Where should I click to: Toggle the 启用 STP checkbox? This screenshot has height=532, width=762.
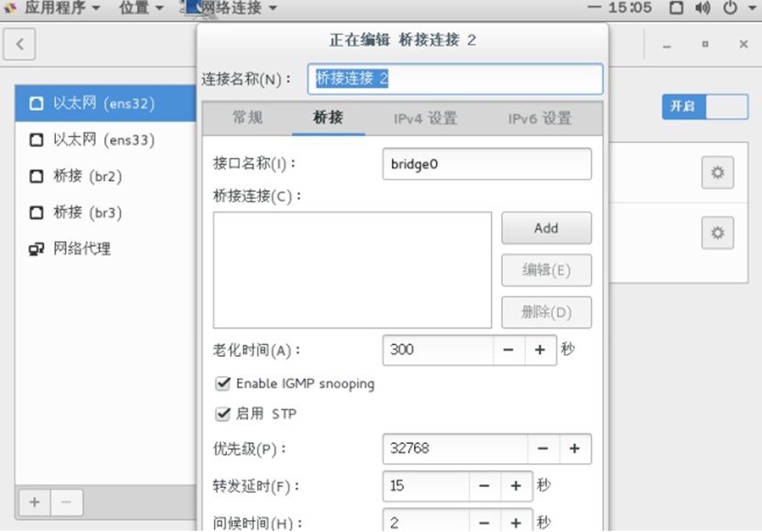tap(222, 414)
